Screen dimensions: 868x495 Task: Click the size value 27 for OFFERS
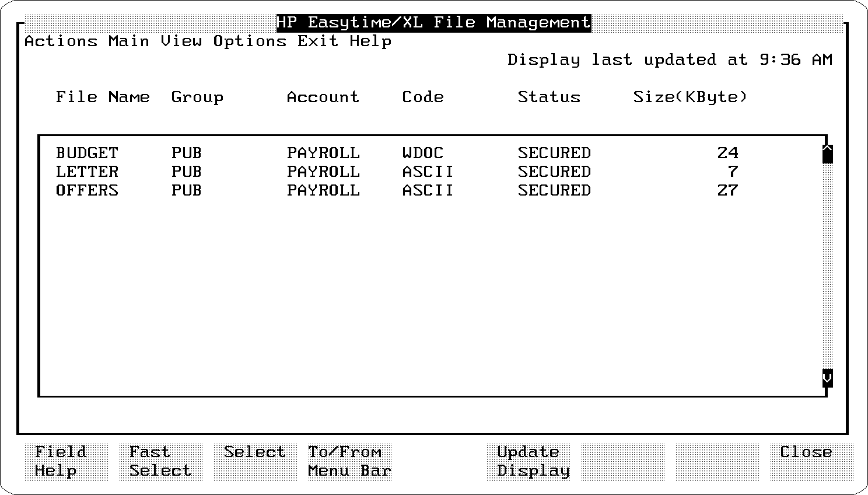coord(727,191)
